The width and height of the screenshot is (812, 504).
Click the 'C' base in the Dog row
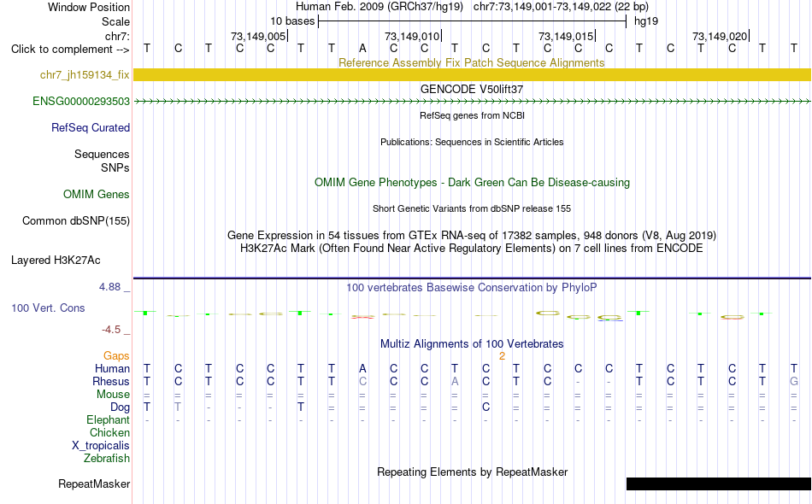pyautogui.click(x=485, y=407)
